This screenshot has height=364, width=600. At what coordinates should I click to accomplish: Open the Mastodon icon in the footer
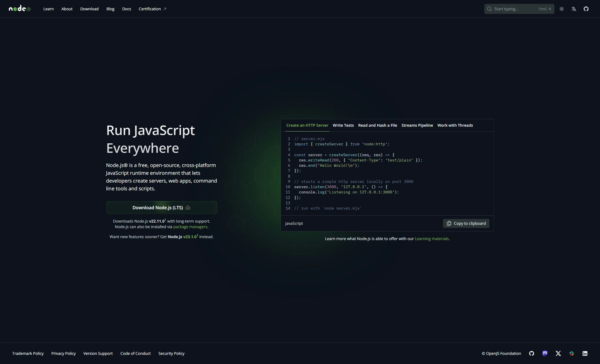click(x=545, y=353)
